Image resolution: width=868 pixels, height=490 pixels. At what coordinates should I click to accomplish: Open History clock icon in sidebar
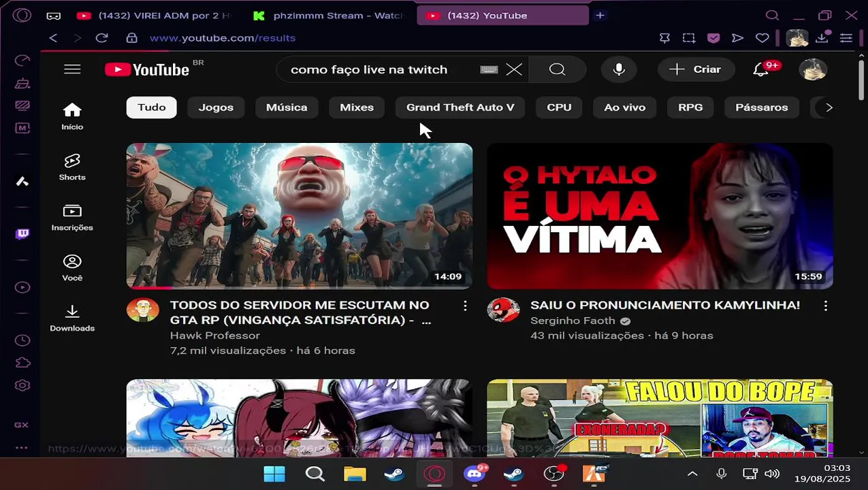[22, 340]
